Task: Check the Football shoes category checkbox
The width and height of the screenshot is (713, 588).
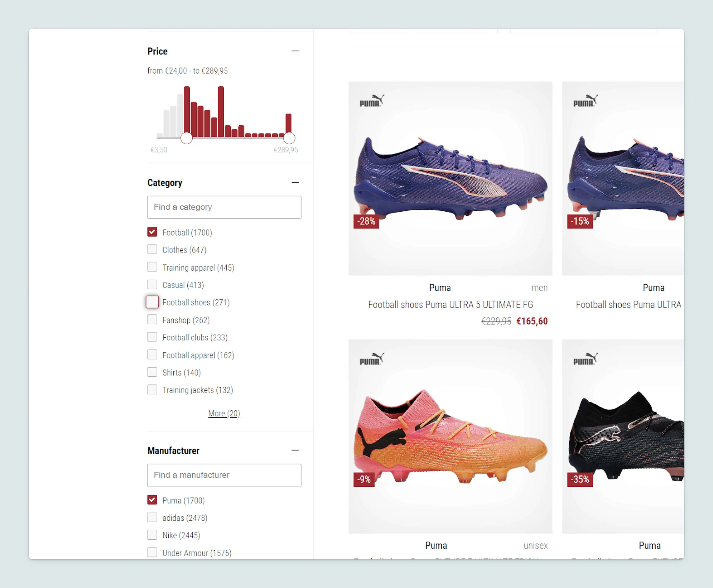Action: pos(152,302)
